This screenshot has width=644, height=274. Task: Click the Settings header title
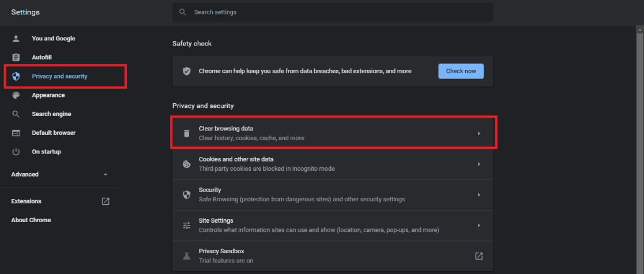25,12
